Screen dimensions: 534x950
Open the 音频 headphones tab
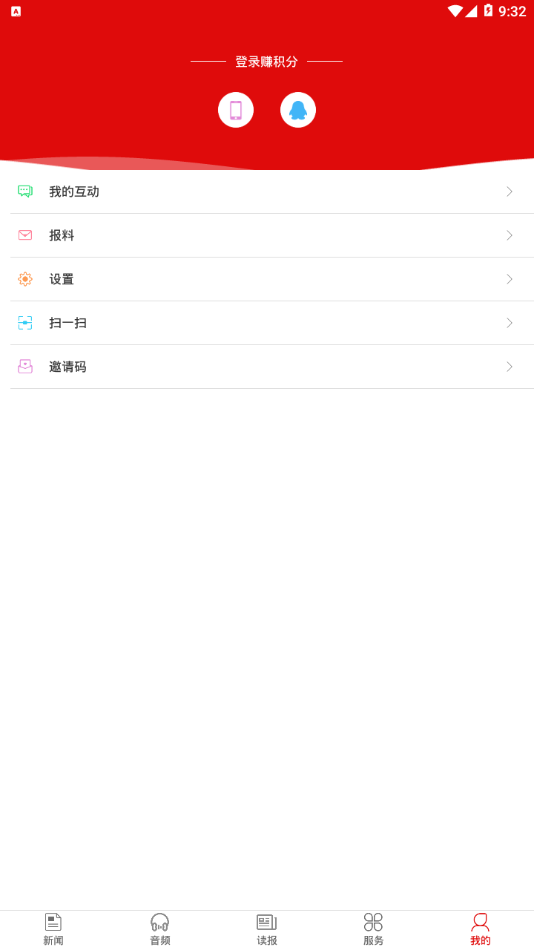click(160, 929)
